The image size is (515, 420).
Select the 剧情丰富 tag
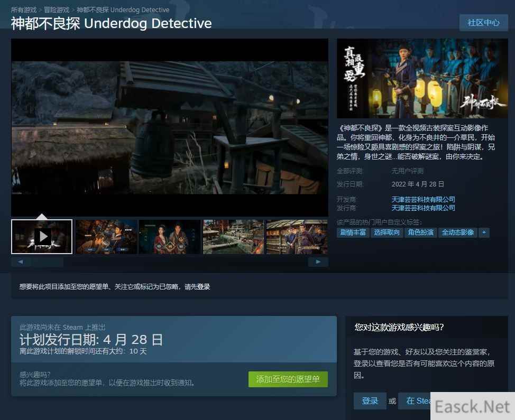(x=353, y=232)
